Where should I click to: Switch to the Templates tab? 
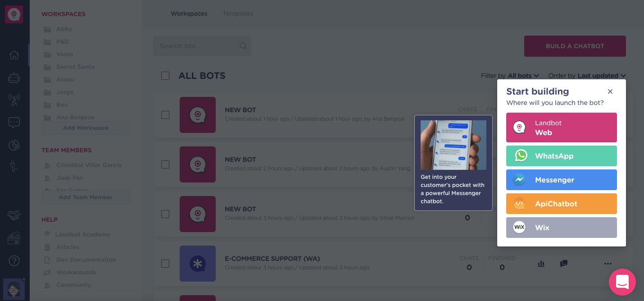click(x=238, y=14)
